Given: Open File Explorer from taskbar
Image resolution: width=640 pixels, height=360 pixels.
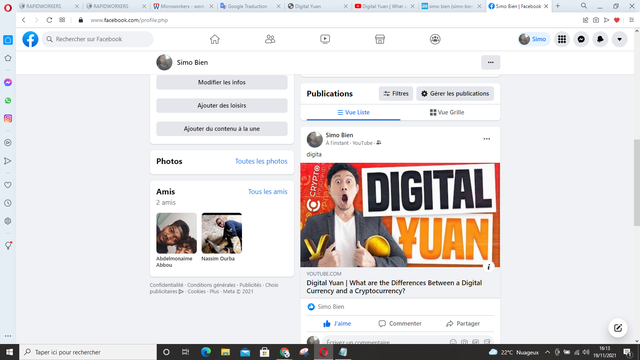Looking at the screenshot, I should click(x=225, y=352).
